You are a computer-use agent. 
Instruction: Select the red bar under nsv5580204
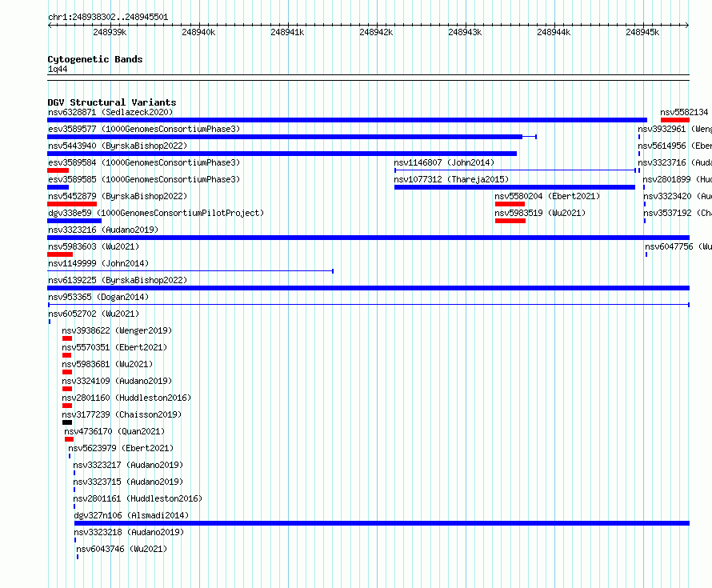click(510, 204)
